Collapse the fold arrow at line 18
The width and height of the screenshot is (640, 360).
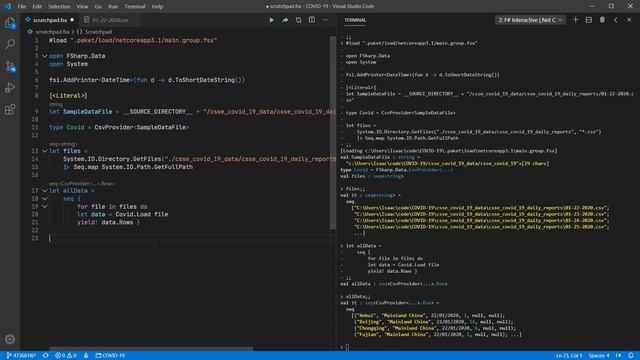44,199
